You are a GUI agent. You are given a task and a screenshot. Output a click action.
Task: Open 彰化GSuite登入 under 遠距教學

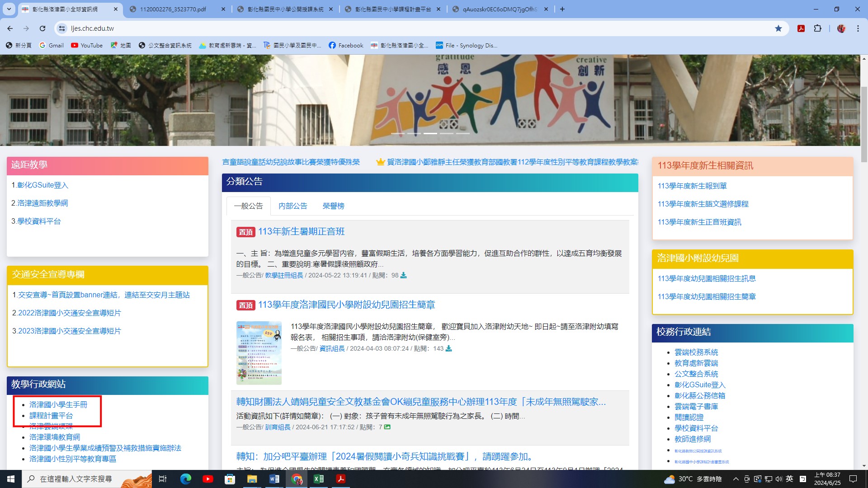click(42, 185)
